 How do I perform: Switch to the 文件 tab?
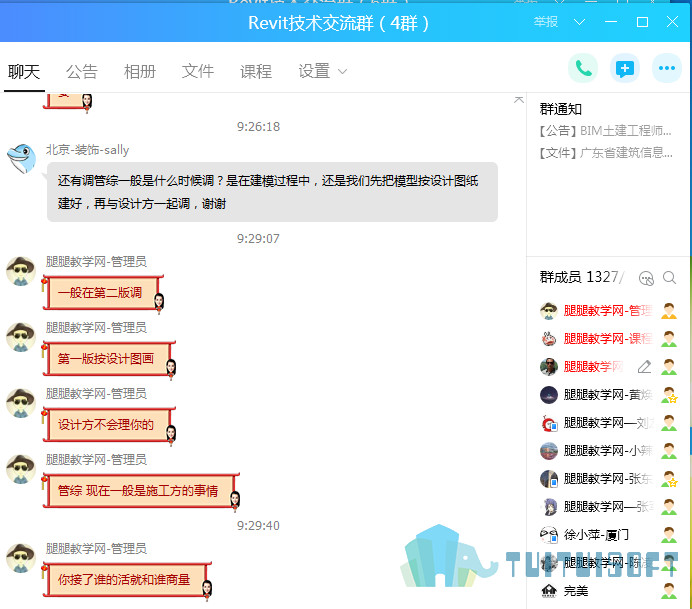[x=198, y=71]
